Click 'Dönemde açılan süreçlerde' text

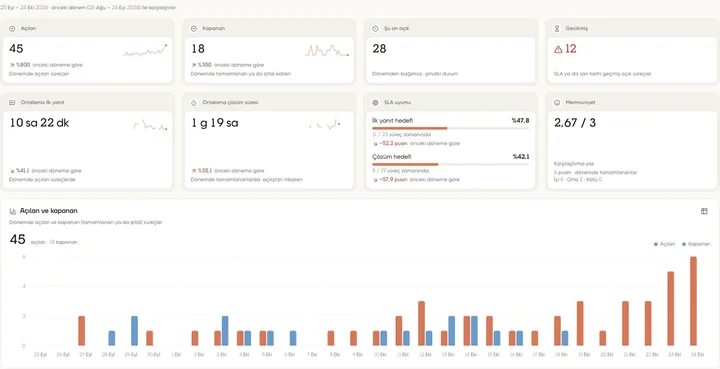(x=42, y=179)
